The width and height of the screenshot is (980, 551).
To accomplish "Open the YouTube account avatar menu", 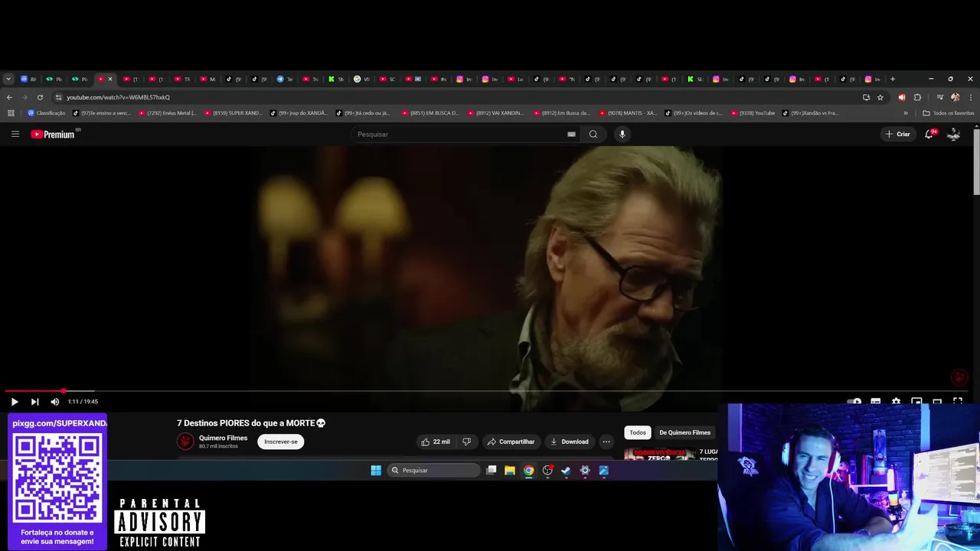I will pyautogui.click(x=954, y=134).
